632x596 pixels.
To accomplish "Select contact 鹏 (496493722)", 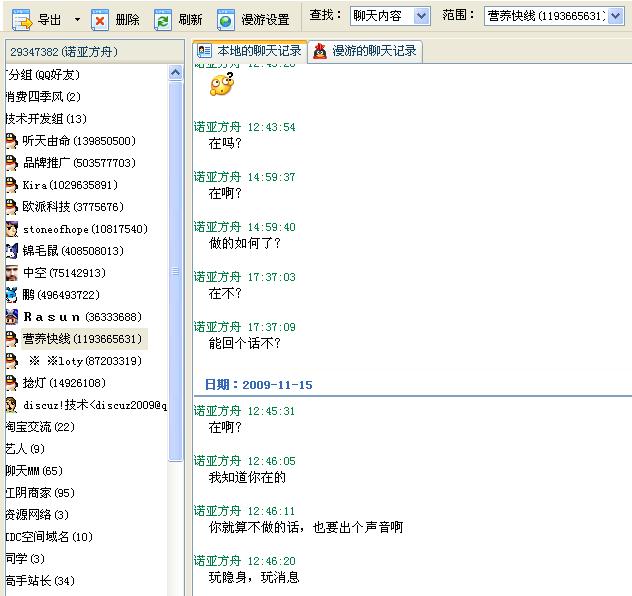I will pos(61,295).
